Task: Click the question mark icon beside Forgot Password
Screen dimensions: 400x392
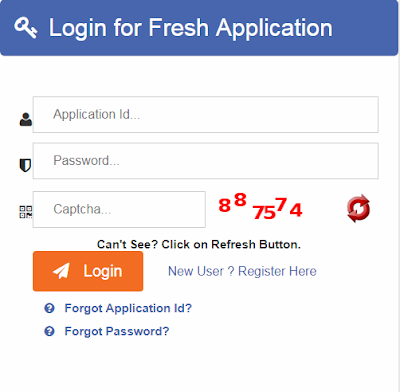Action: pyautogui.click(x=49, y=331)
